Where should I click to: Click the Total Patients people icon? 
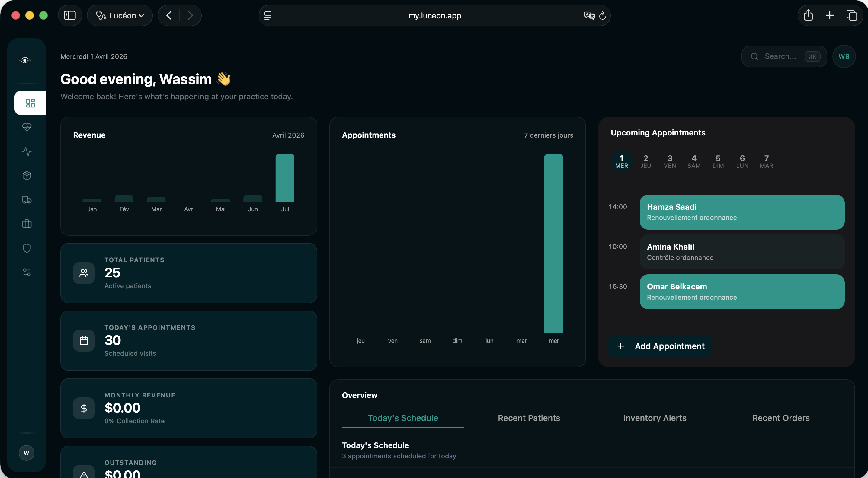point(84,273)
